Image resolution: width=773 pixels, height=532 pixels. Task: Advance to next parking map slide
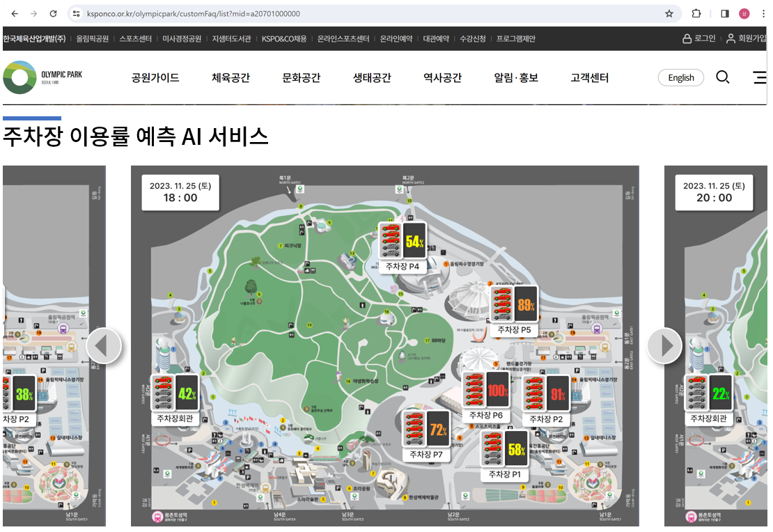[x=664, y=346]
